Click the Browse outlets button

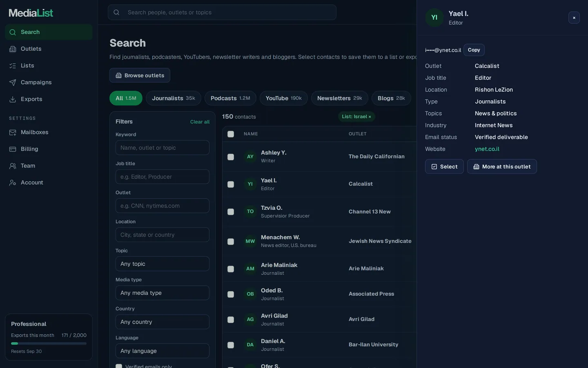pos(140,75)
